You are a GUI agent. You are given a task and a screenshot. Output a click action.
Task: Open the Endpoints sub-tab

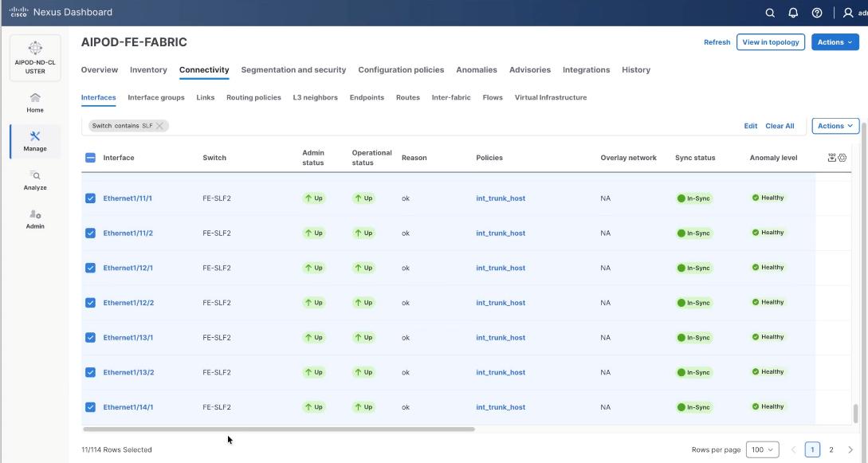tap(367, 97)
